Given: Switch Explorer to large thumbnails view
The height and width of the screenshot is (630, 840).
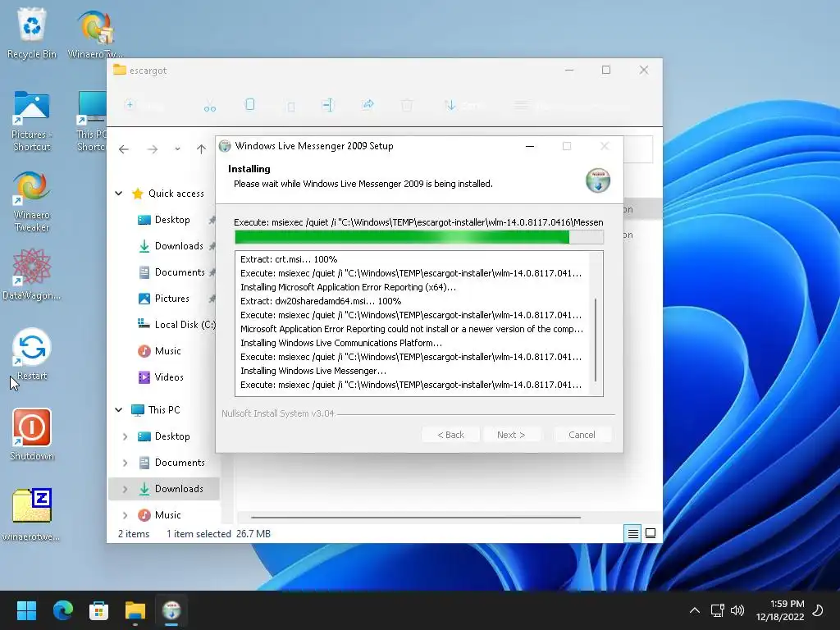Looking at the screenshot, I should [651, 533].
